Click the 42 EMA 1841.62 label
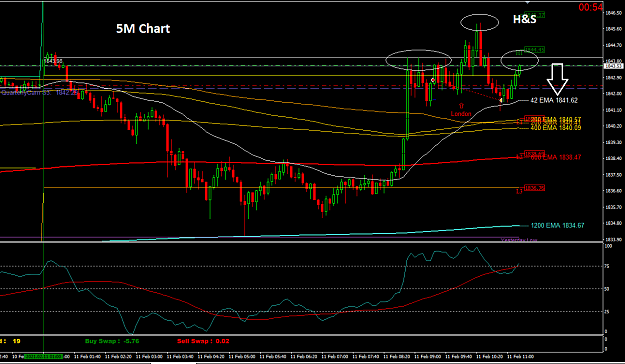This screenshot has height=364, width=625. point(554,100)
